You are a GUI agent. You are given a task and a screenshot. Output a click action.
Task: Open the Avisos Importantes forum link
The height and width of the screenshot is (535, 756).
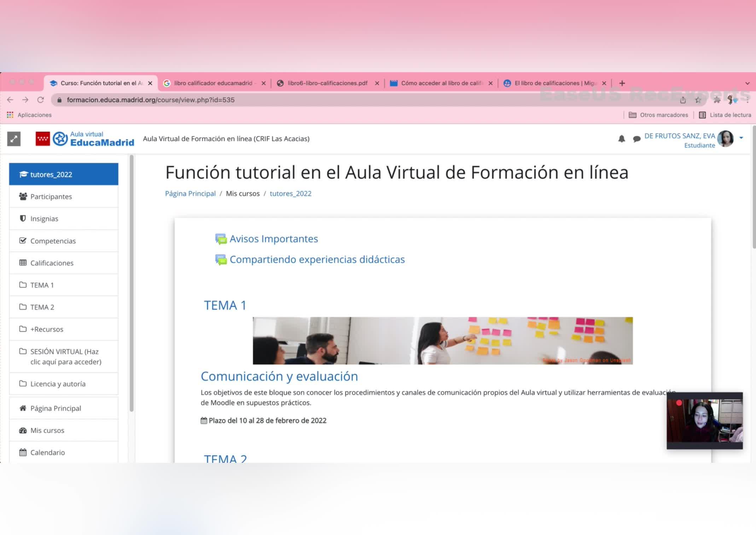(274, 239)
